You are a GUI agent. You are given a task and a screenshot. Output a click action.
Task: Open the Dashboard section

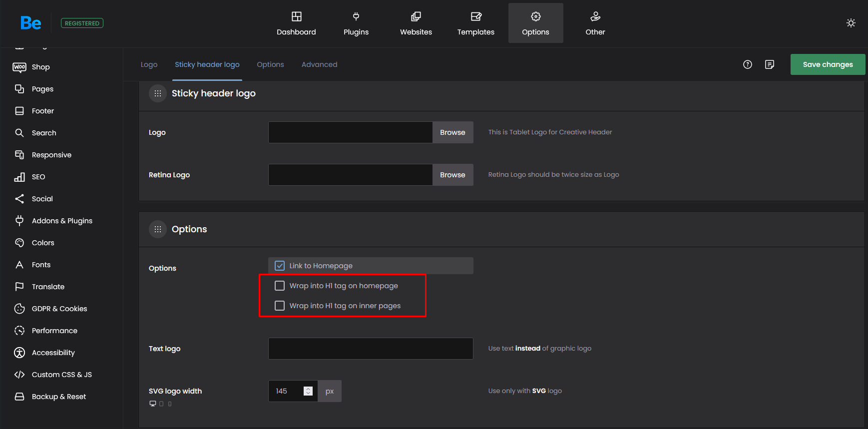[296, 23]
